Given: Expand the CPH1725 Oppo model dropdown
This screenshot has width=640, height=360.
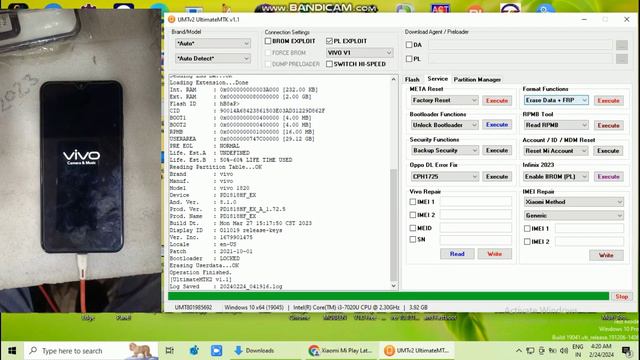Looking at the screenshot, I should (444, 176).
